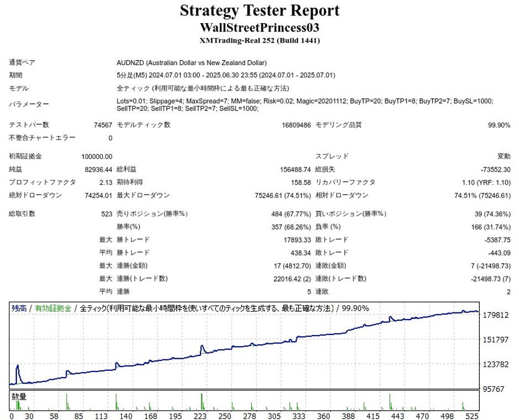Select the 151797 chart axis label
This screenshot has width=519, height=420.
pos(496,340)
